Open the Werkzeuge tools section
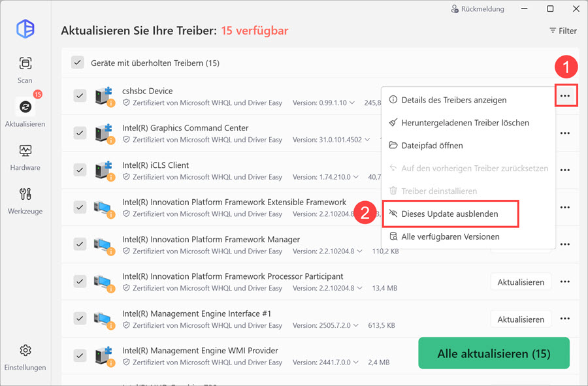This screenshot has width=588, height=386. click(25, 201)
